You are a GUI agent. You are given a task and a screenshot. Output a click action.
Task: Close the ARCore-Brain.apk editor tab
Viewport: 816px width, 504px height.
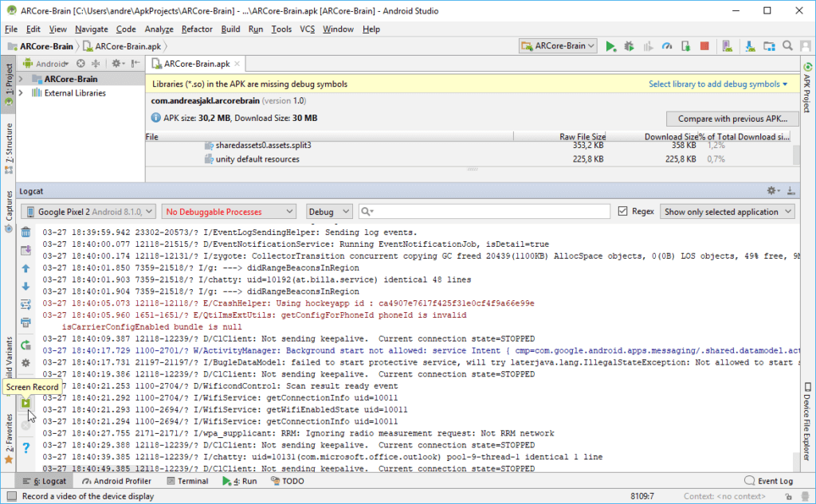tap(237, 64)
